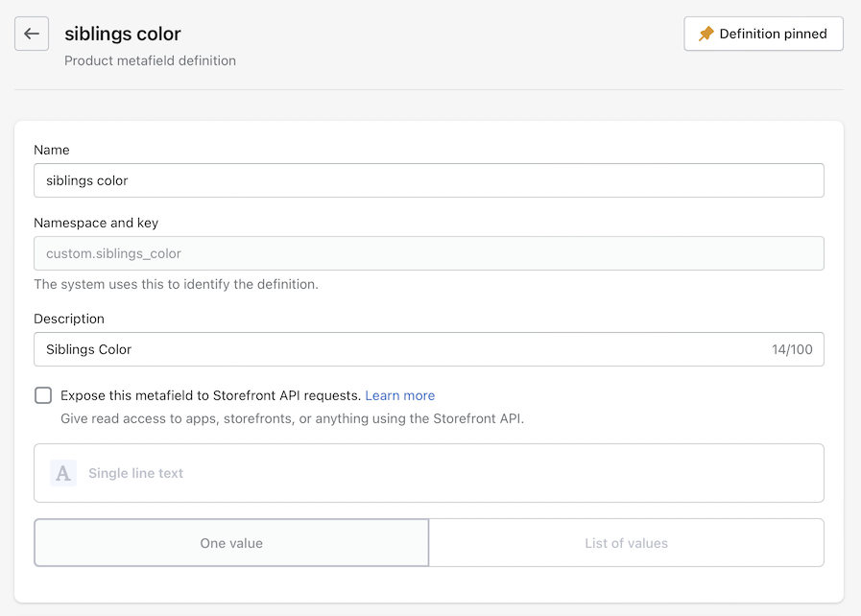Click the 'Expose this metafield' checkbox label text
The width and height of the screenshot is (861, 616).
pos(210,395)
